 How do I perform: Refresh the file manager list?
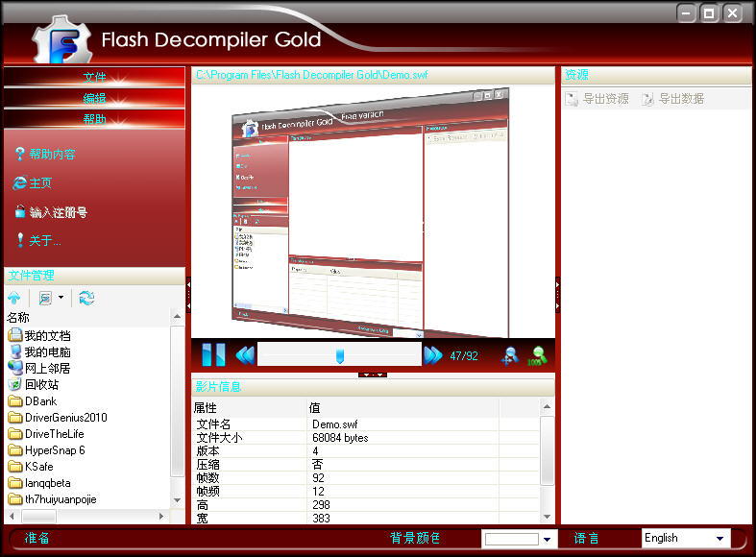click(86, 299)
